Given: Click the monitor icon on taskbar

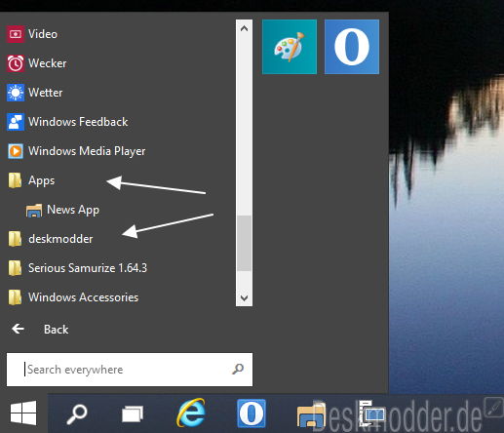Looking at the screenshot, I should [x=372, y=413].
